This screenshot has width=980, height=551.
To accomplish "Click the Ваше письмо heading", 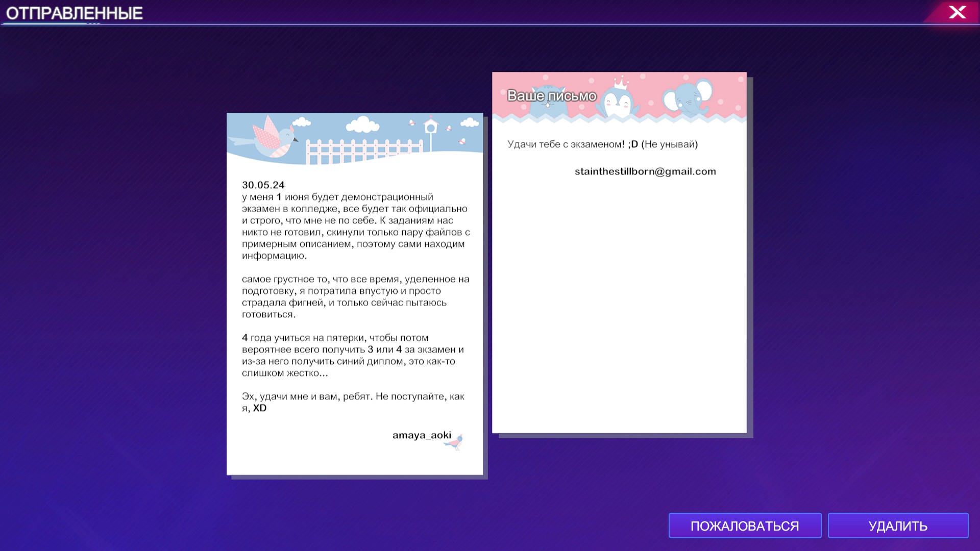I will [x=551, y=96].
